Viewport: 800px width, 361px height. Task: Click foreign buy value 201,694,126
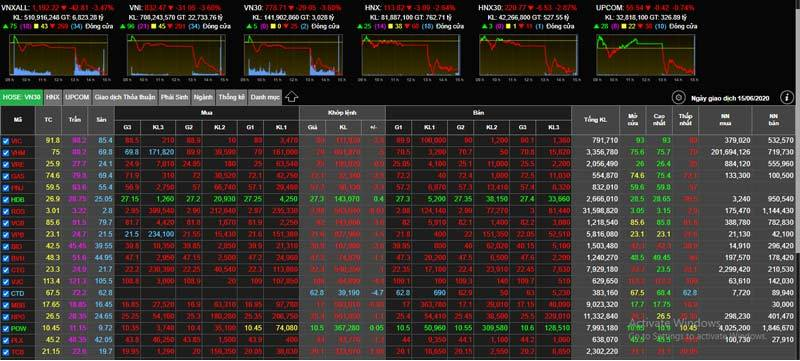tap(730, 152)
